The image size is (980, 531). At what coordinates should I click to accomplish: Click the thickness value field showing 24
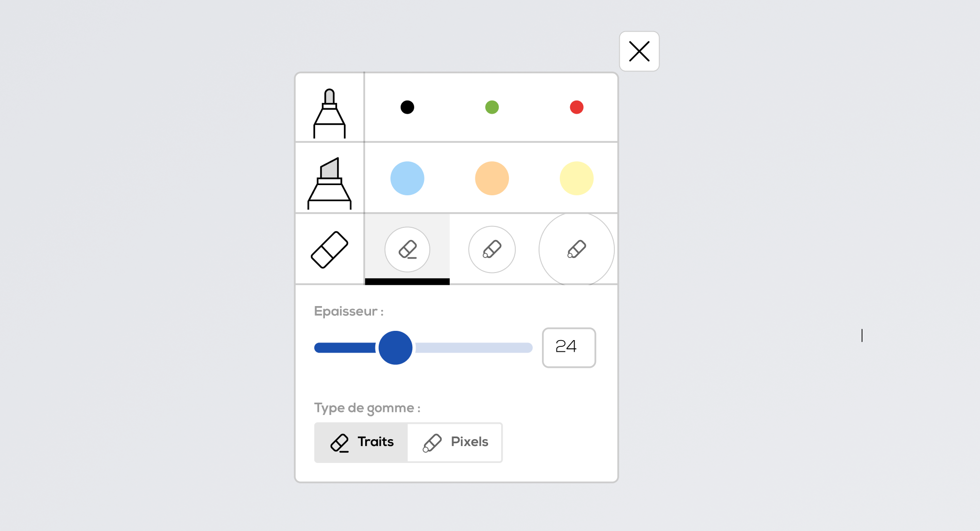coord(569,347)
